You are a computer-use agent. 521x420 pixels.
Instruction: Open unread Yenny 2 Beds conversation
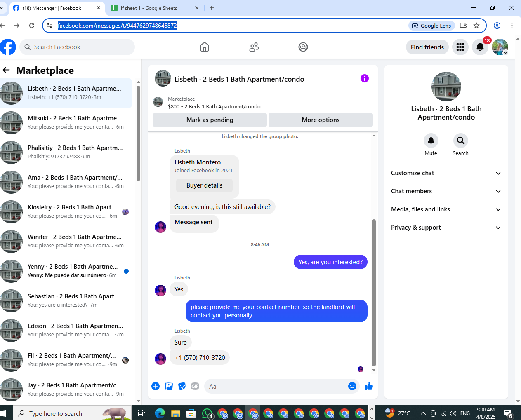66,271
